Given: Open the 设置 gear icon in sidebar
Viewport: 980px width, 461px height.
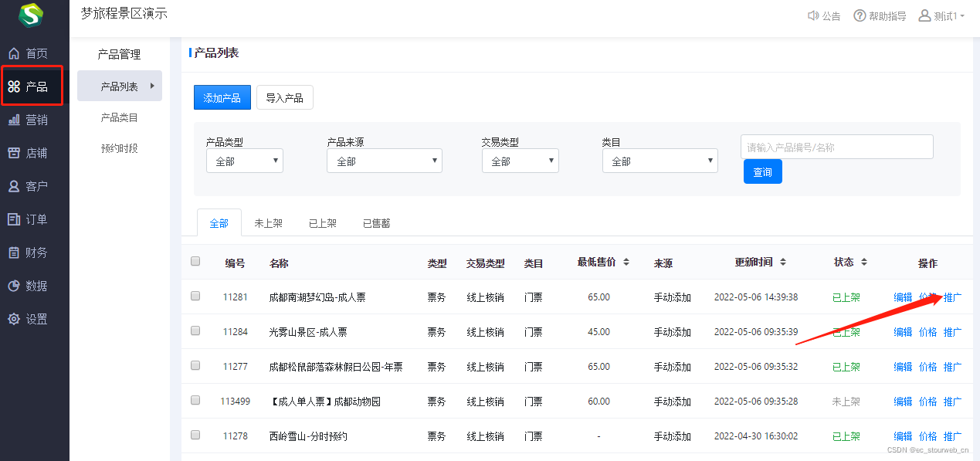Looking at the screenshot, I should [x=14, y=319].
